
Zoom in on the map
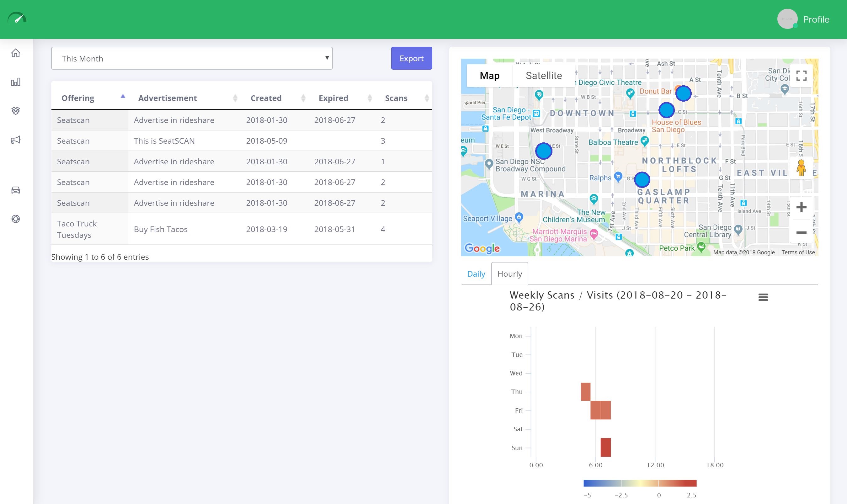[x=801, y=207]
